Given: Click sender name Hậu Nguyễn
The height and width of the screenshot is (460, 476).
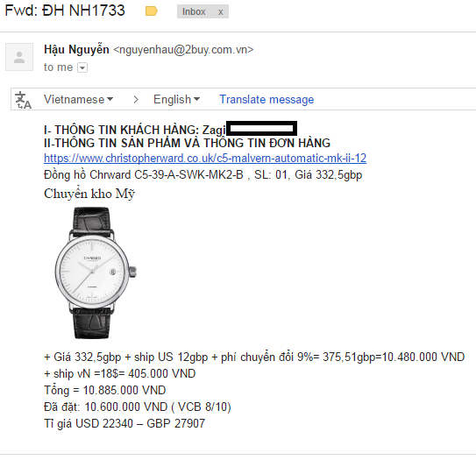Looking at the screenshot, I should 76,49.
